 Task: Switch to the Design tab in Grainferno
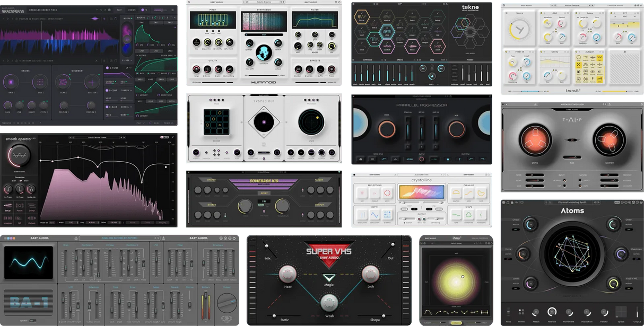(132, 10)
